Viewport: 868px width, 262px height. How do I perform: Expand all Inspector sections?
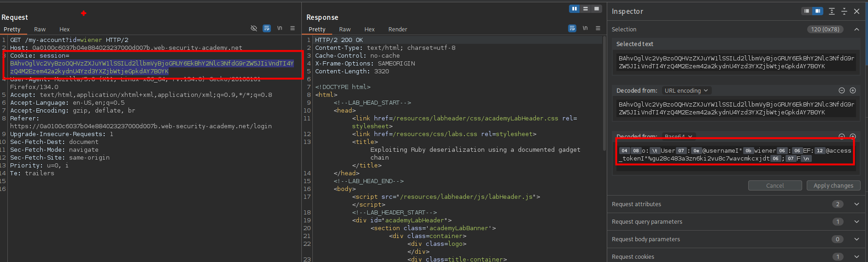[x=832, y=11]
